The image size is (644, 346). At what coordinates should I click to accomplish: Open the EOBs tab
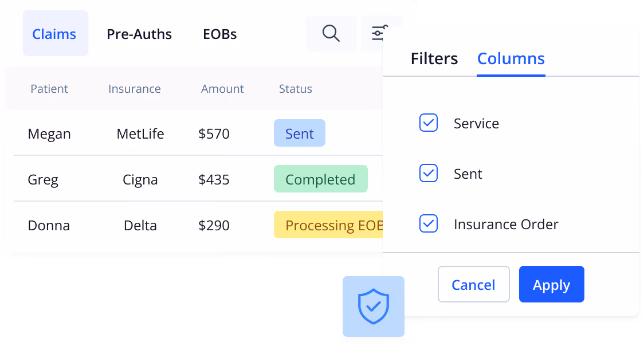pyautogui.click(x=219, y=34)
